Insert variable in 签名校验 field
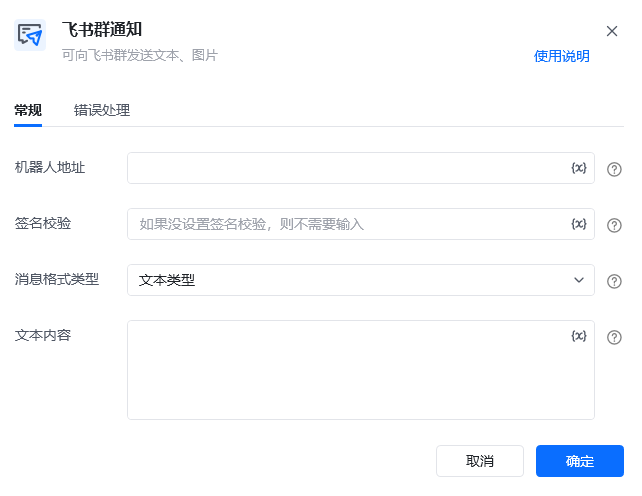The height and width of the screenshot is (496, 642). (x=579, y=224)
